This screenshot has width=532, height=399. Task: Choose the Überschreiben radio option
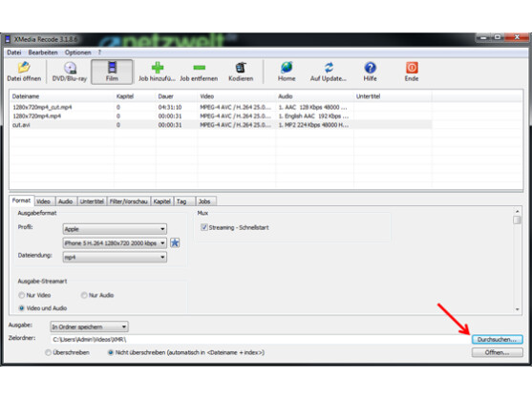[48, 352]
